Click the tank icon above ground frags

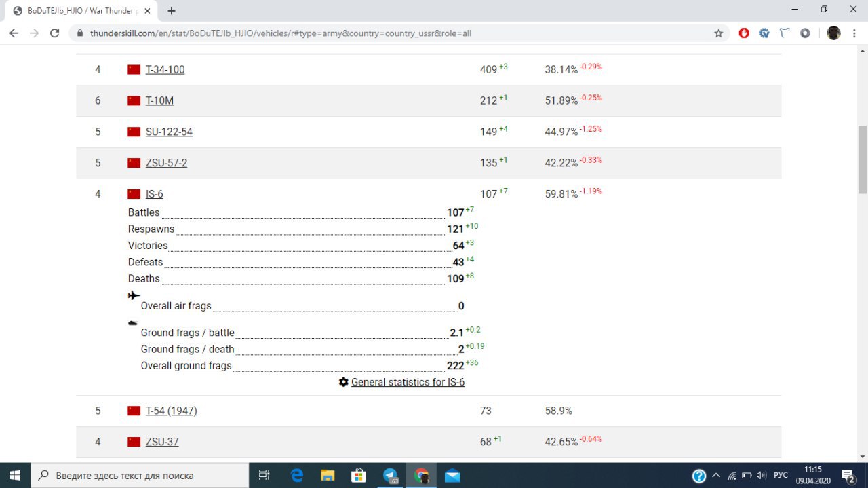click(x=133, y=323)
